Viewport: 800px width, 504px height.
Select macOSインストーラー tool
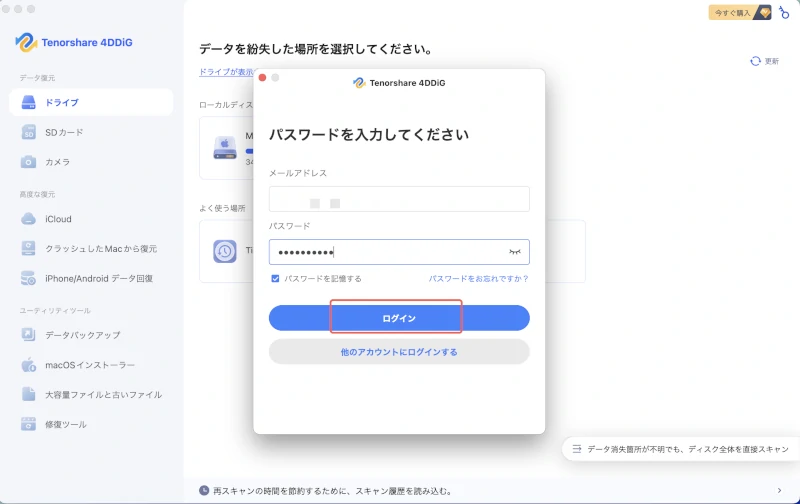click(x=91, y=365)
